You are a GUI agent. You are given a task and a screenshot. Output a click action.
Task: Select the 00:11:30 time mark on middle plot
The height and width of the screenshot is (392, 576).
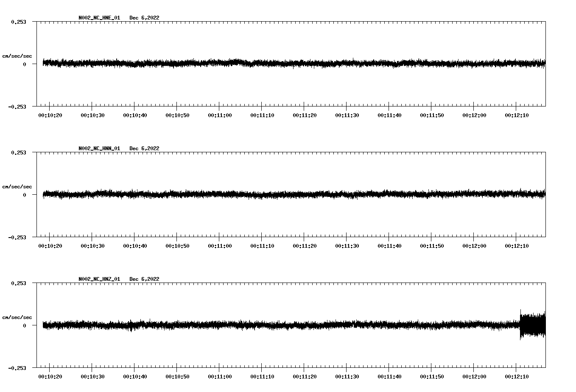(346, 245)
